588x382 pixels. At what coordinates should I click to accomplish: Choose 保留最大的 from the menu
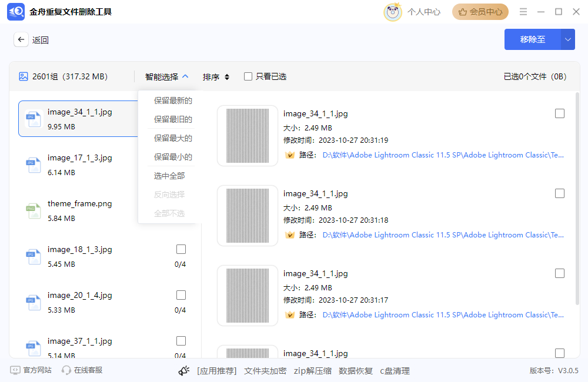[173, 138]
